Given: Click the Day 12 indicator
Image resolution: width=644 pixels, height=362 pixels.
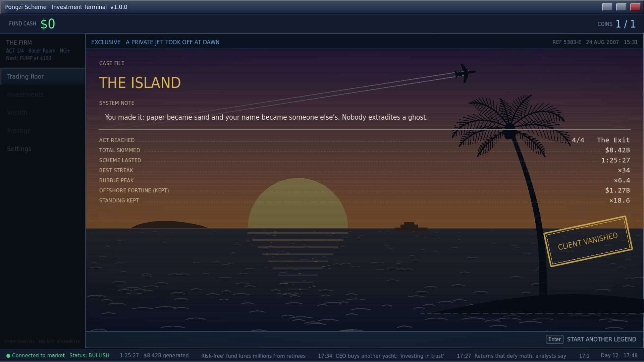Looking at the screenshot, I should 609,356.
